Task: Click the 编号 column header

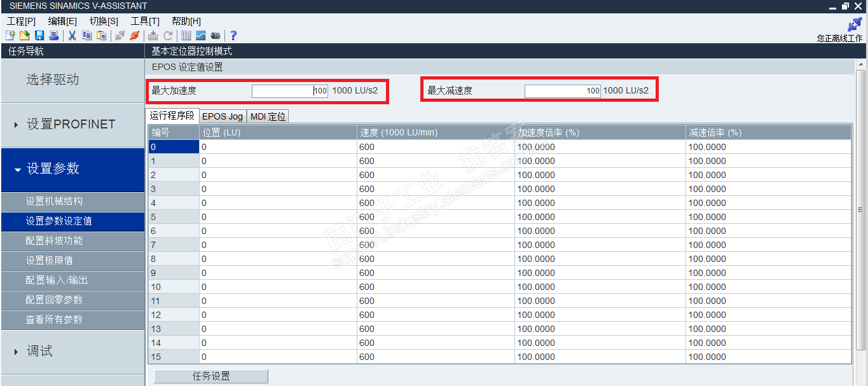Action: [x=174, y=132]
